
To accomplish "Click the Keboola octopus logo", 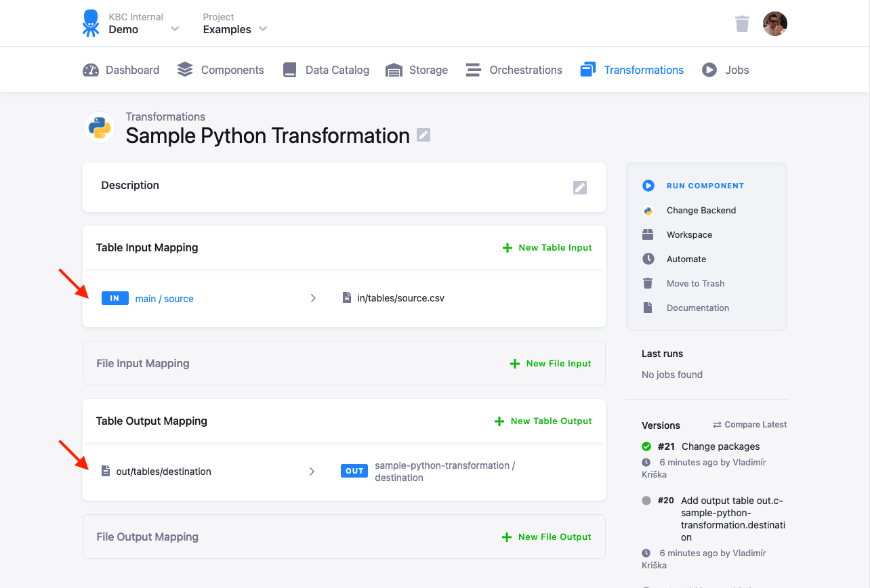I will [91, 23].
